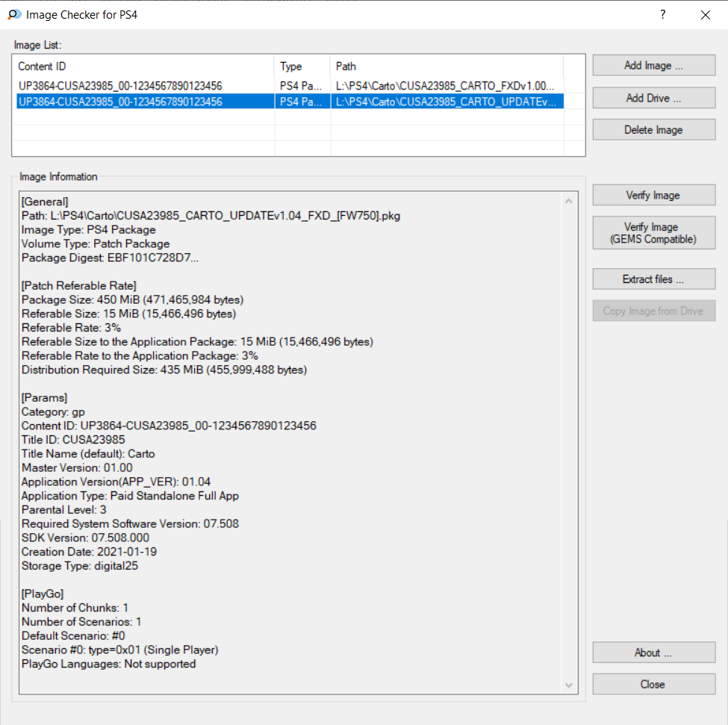The width and height of the screenshot is (728, 725).
Task: Click the Close button at bottom right
Action: [654, 684]
